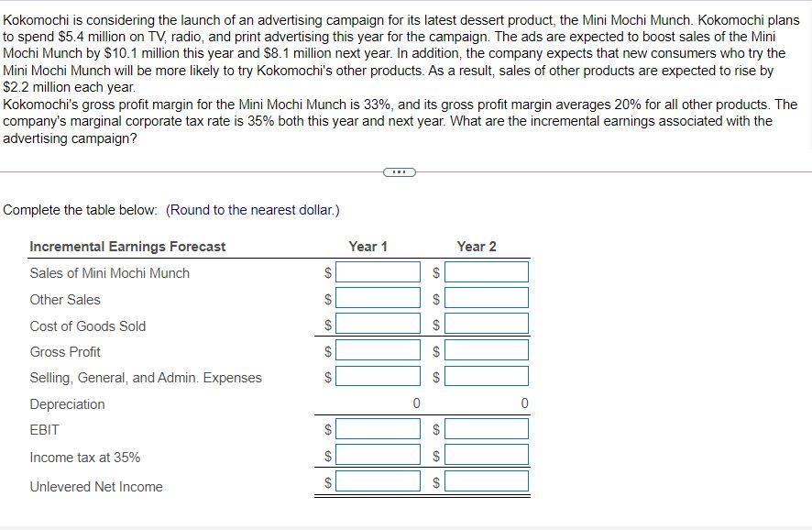Click the Year 1 Cost of Goods Sold field
The image size is (812, 530).
(376, 323)
